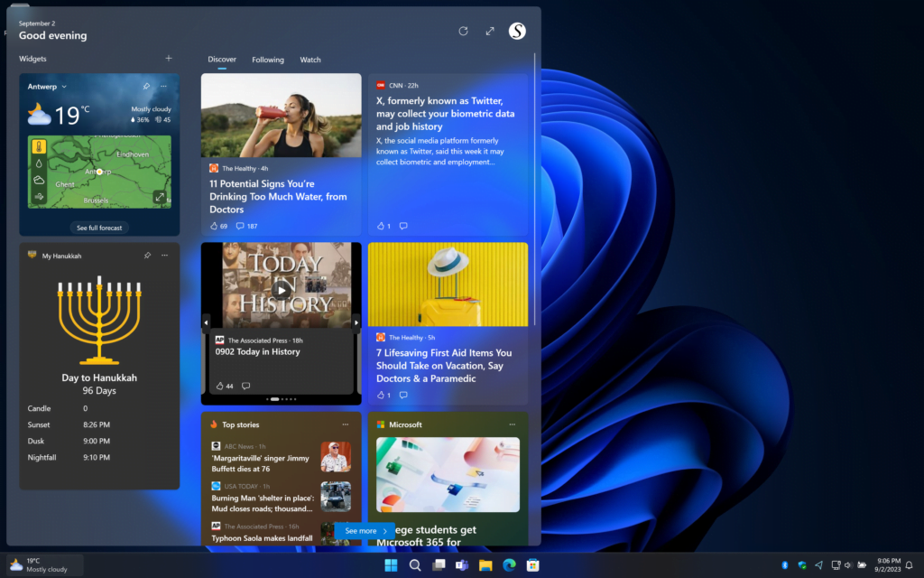924x578 pixels.
Task: Open weather widget more options
Action: (x=164, y=86)
